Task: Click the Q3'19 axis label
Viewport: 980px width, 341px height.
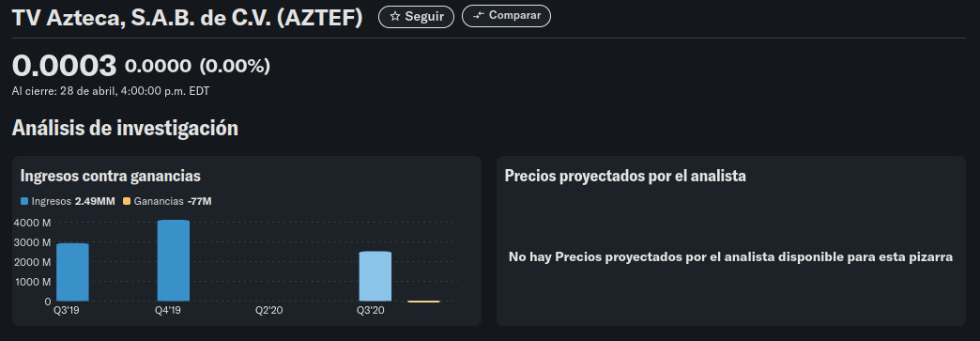Action: [67, 310]
